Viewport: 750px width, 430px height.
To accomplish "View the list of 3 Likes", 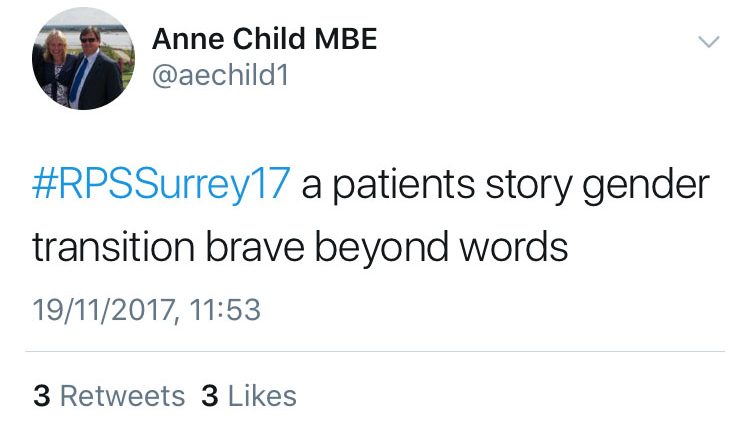I will [x=249, y=396].
